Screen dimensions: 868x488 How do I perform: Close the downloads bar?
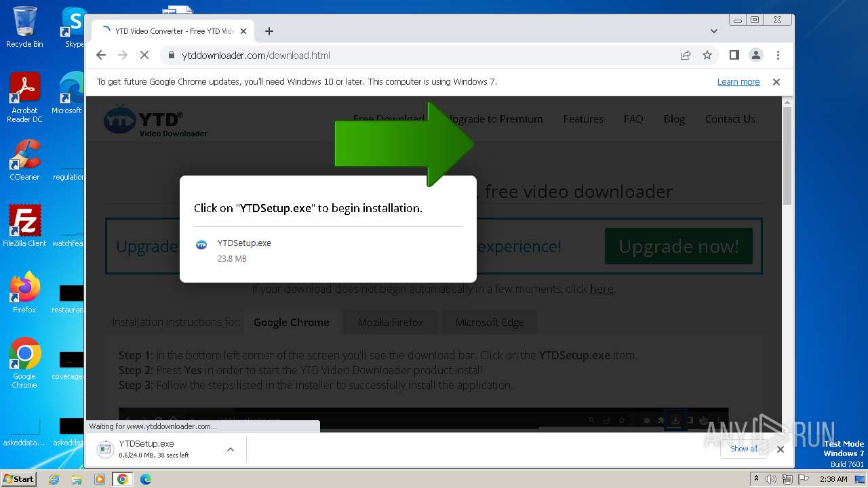(x=781, y=449)
